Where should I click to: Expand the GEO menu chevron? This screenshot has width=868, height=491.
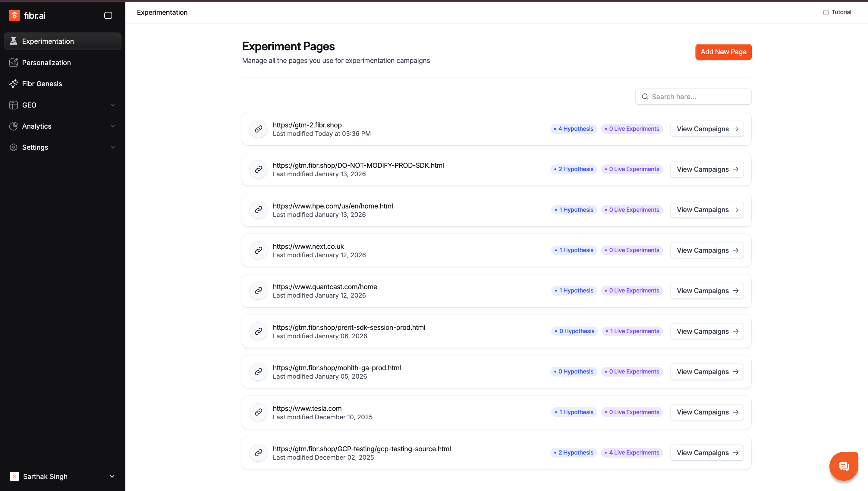(x=113, y=105)
